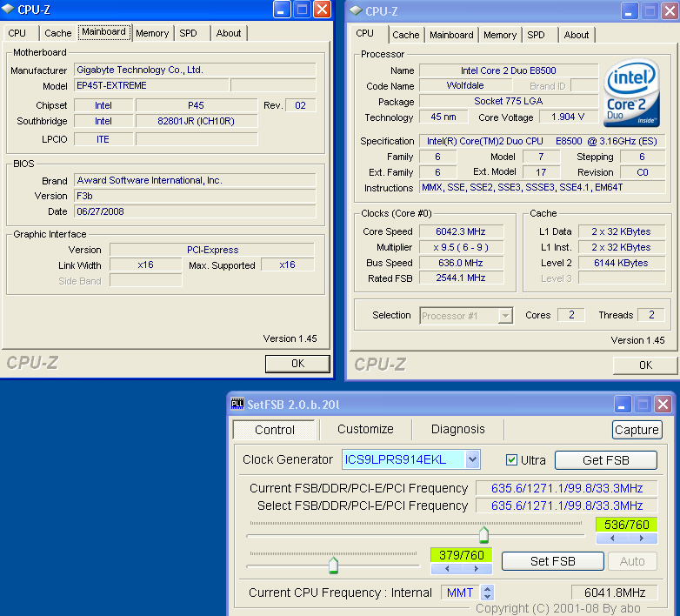The width and height of the screenshot is (680, 616).
Task: Minimize the SetFSB window
Action: tap(623, 405)
